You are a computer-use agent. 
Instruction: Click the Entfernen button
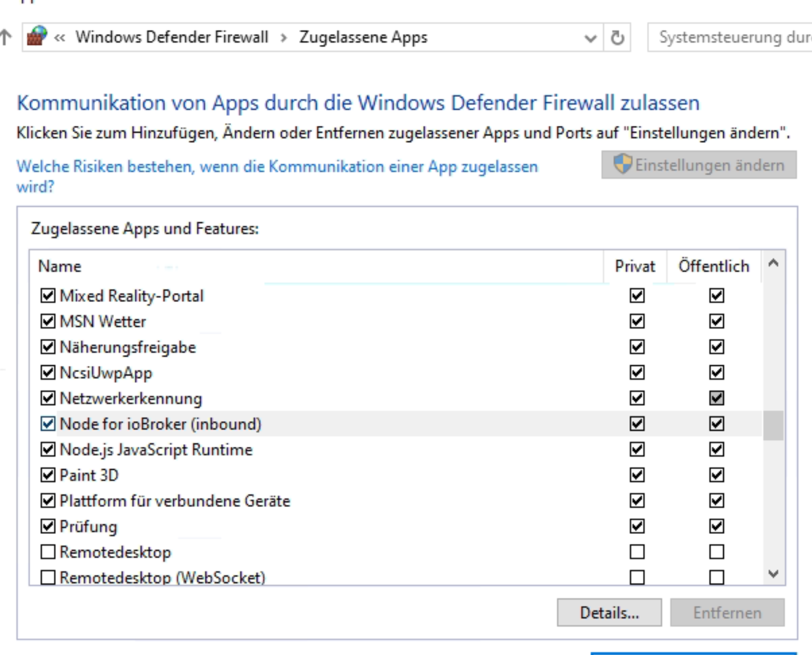[727, 612]
